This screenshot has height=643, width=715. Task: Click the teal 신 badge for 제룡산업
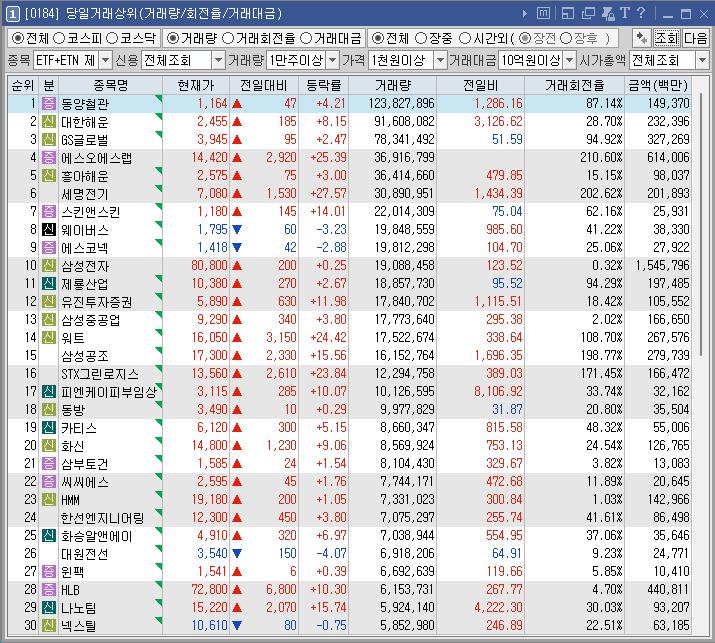click(x=49, y=284)
